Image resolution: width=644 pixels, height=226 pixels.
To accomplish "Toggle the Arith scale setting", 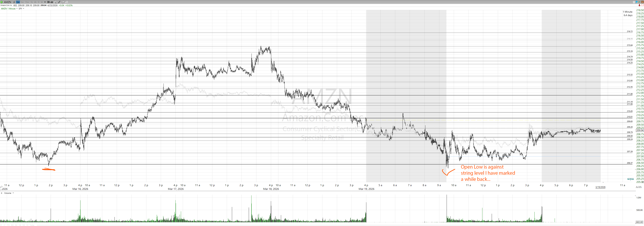I will tap(639, 187).
